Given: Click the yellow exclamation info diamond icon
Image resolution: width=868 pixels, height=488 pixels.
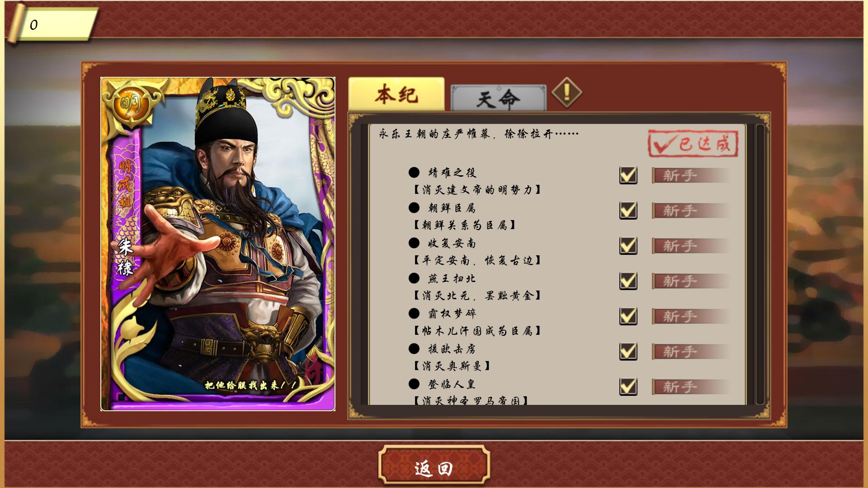Looking at the screenshot, I should coord(566,93).
